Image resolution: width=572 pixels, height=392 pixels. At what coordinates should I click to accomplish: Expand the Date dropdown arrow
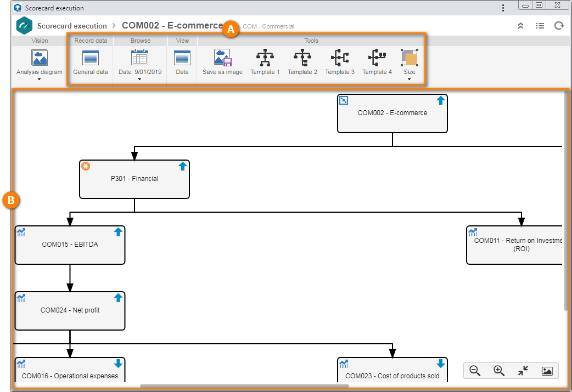140,79
